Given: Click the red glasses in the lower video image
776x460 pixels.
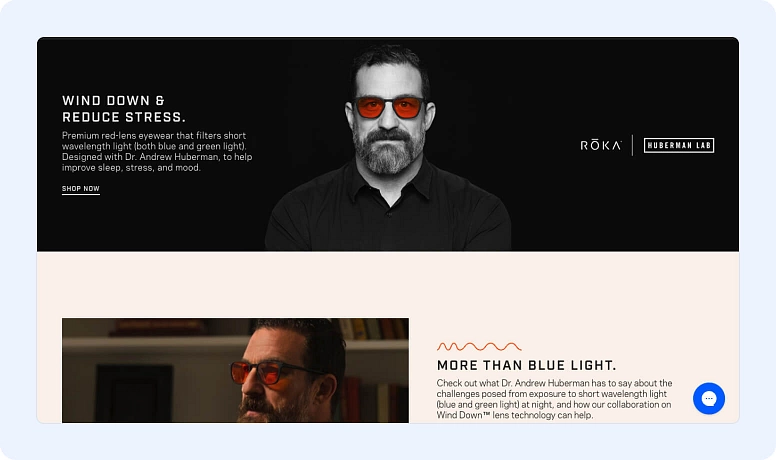Looking at the screenshot, I should point(270,372).
